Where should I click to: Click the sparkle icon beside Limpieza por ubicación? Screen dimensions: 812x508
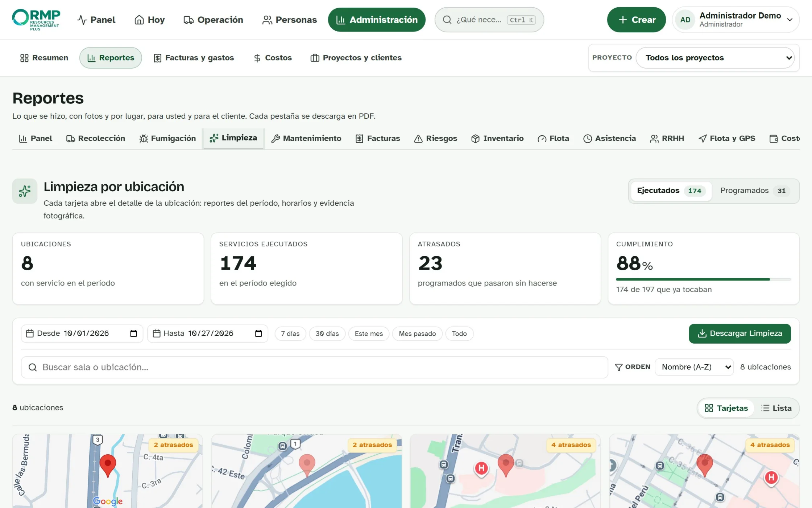coord(25,191)
